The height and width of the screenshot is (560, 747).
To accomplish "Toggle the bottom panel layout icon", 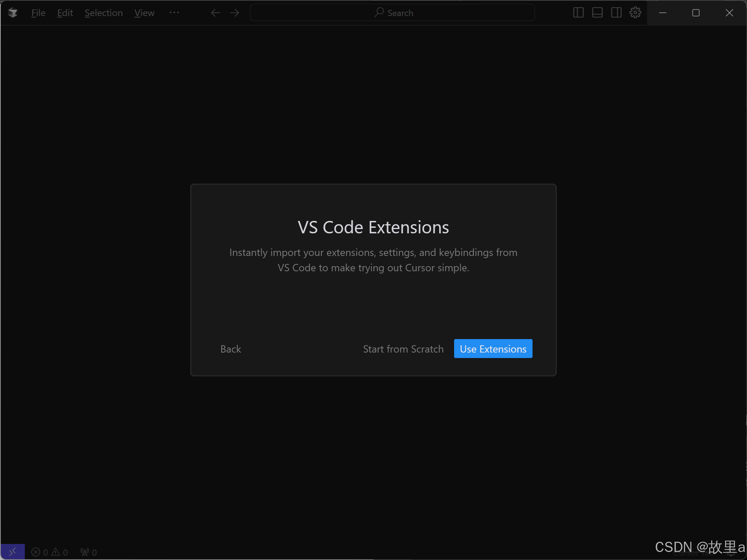I will [x=597, y=13].
